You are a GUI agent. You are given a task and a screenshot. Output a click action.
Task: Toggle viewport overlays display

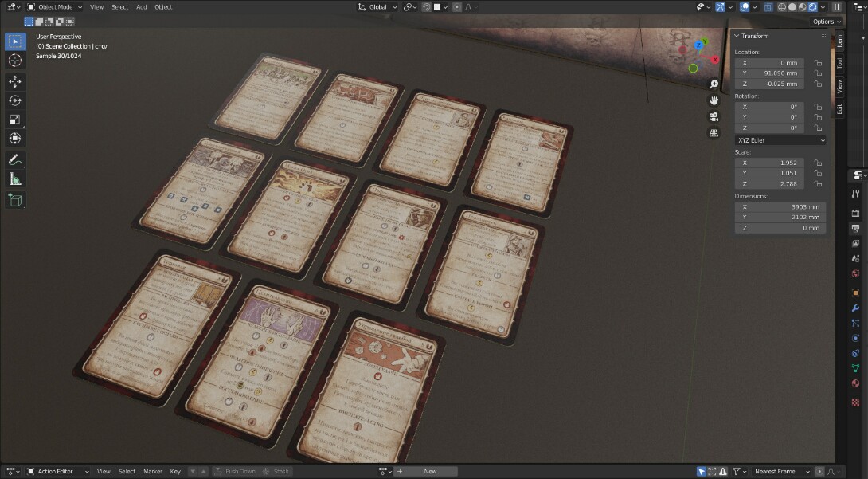click(x=745, y=7)
